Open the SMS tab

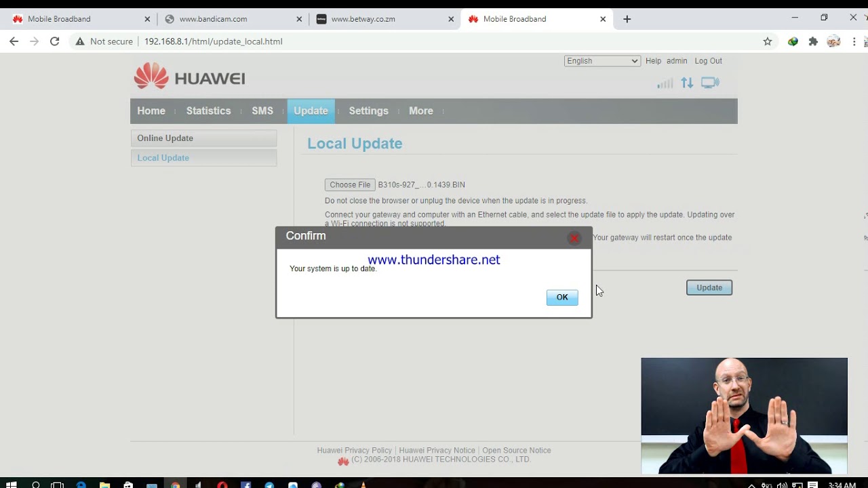[262, 111]
